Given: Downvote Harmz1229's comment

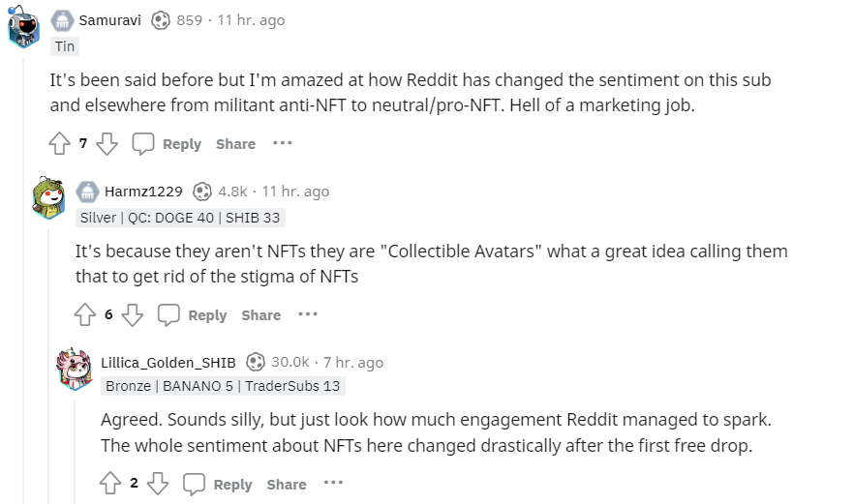Looking at the screenshot, I should click(133, 315).
